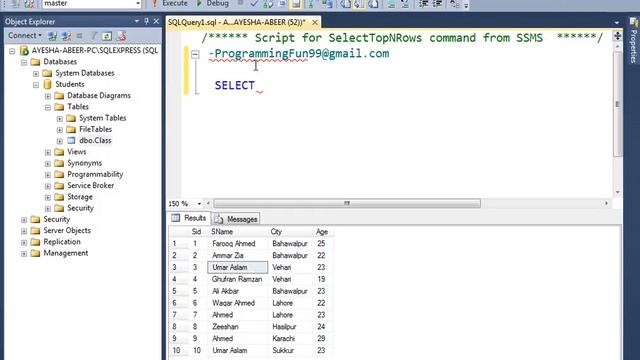
Task: Select the Management node
Action: (x=66, y=253)
